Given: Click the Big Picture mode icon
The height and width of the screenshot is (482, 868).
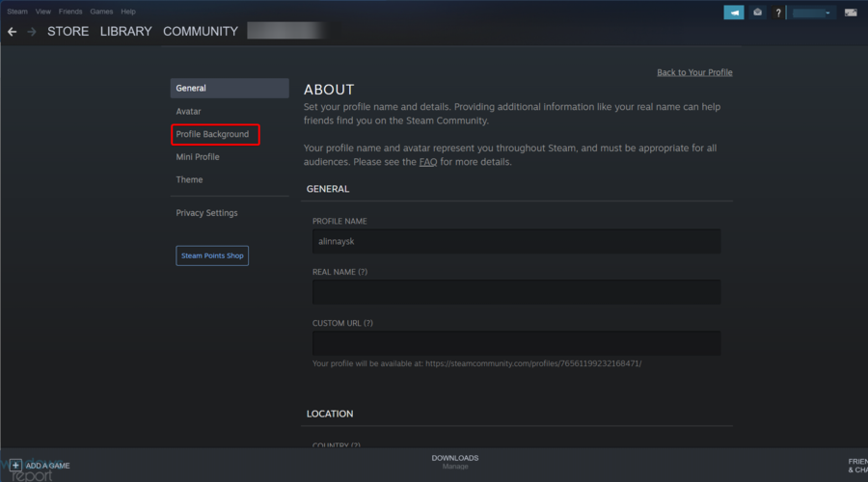Looking at the screenshot, I should tap(851, 13).
